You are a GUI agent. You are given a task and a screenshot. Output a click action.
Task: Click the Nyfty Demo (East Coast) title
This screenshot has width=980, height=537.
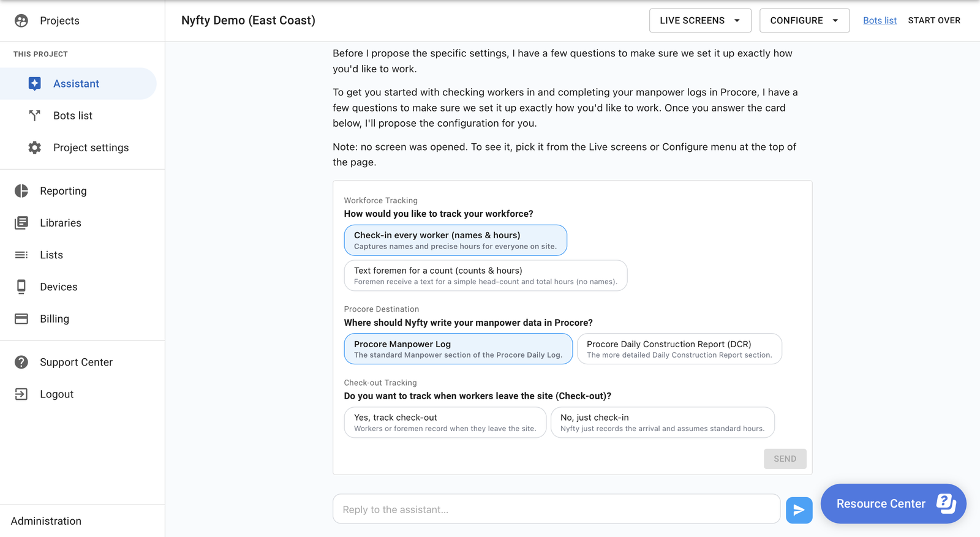[248, 21]
